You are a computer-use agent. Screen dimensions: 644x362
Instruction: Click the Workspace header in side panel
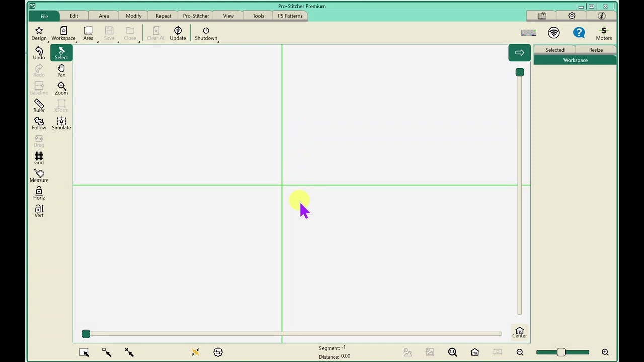click(x=575, y=60)
